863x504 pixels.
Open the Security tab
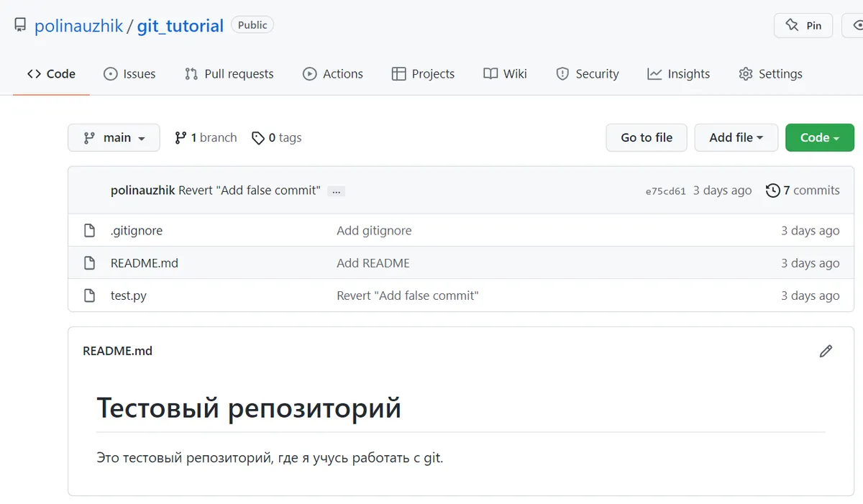pos(587,73)
